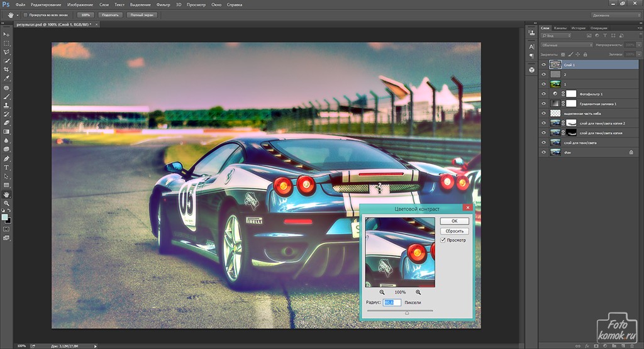Hide layer named 2
This screenshot has width=644, height=349.
click(544, 74)
